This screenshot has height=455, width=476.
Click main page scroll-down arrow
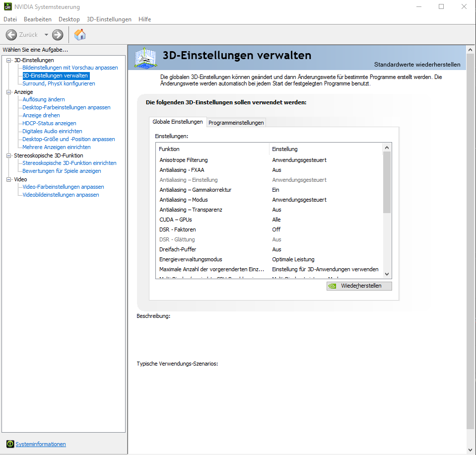pyautogui.click(x=470, y=450)
